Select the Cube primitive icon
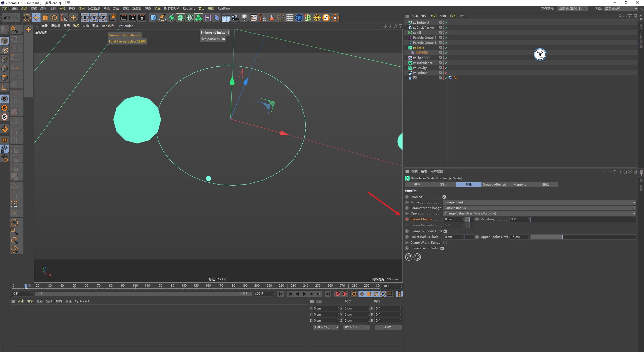This screenshot has height=352, width=644. (x=153, y=18)
